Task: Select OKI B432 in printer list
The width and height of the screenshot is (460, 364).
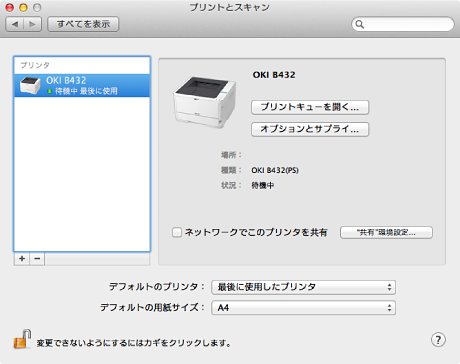Action: click(x=82, y=85)
